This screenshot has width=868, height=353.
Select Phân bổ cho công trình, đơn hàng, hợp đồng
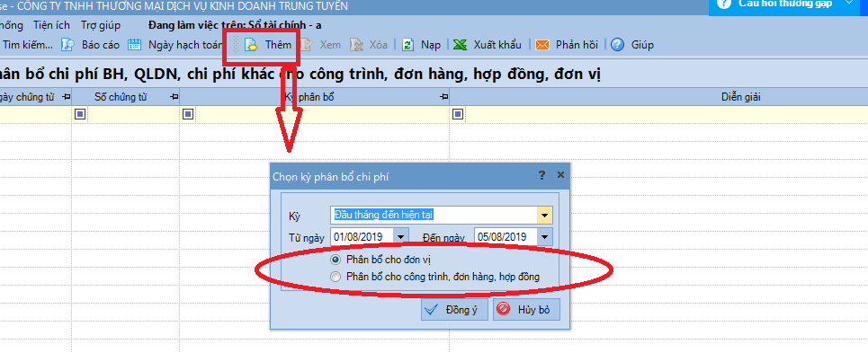(x=336, y=277)
